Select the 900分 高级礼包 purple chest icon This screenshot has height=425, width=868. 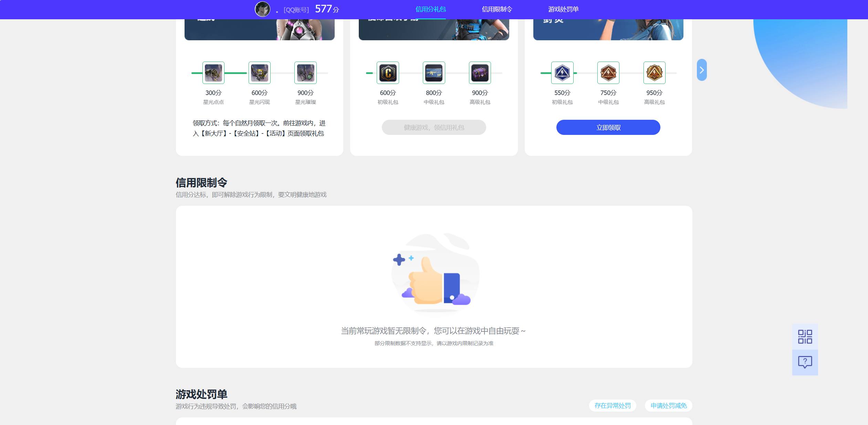point(480,73)
